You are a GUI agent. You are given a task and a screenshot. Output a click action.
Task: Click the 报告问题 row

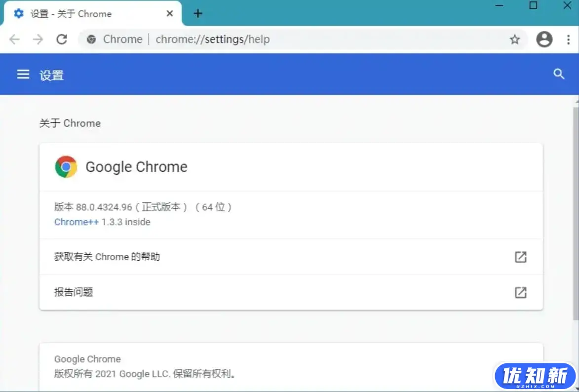click(74, 292)
